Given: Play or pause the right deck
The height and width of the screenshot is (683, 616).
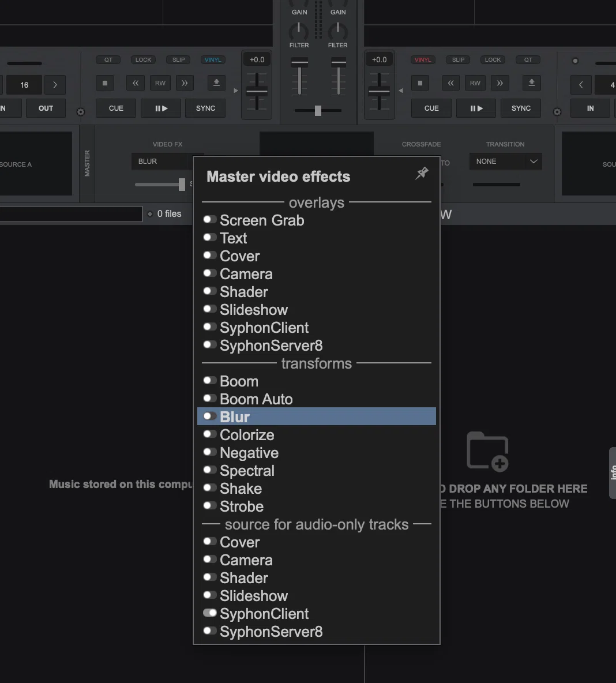Looking at the screenshot, I should click(x=476, y=108).
